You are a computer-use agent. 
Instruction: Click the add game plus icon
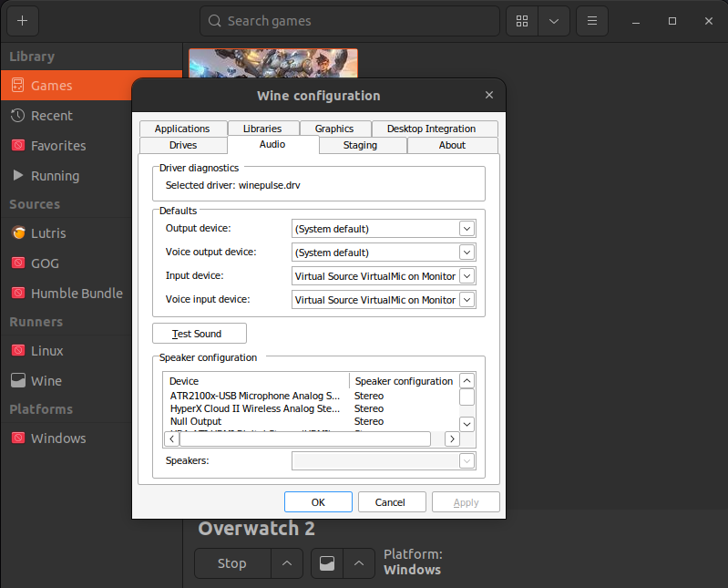(22, 21)
